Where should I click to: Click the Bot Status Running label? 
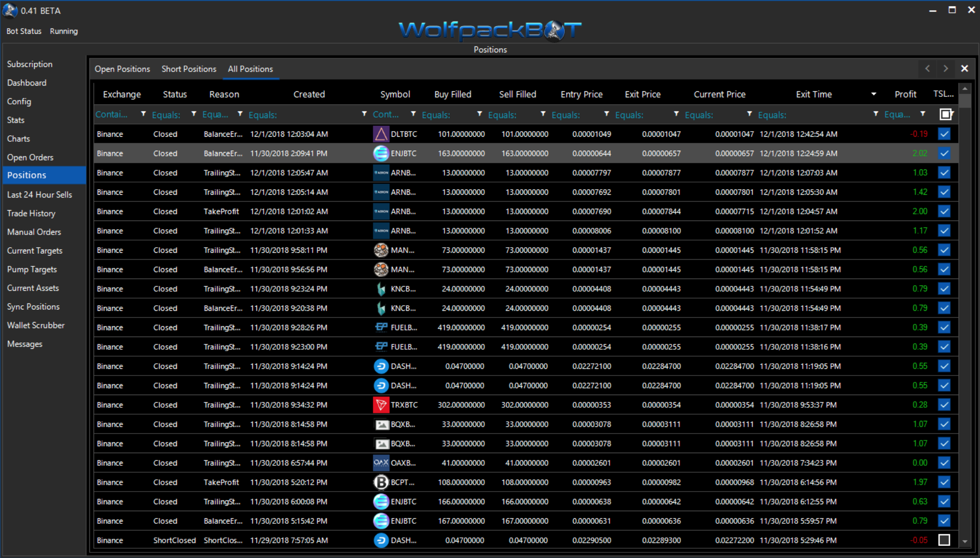(42, 31)
